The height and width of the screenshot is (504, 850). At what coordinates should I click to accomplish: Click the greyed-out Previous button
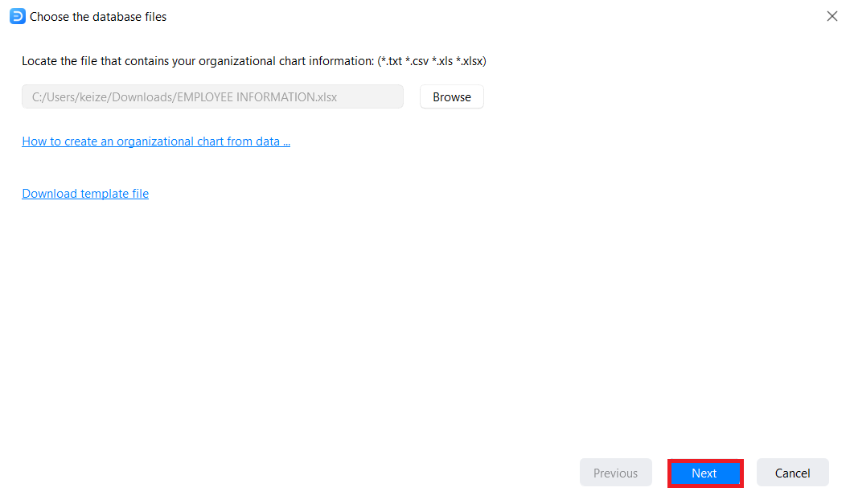615,473
